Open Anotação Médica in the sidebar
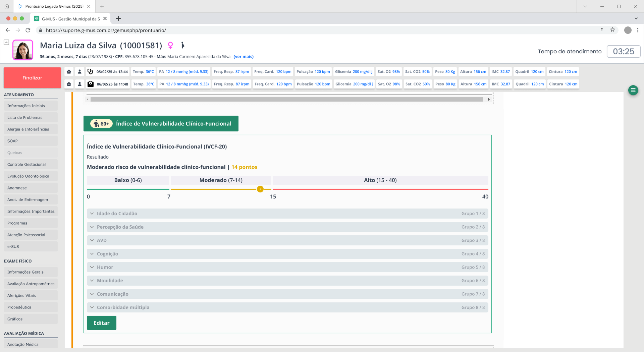 31,344
